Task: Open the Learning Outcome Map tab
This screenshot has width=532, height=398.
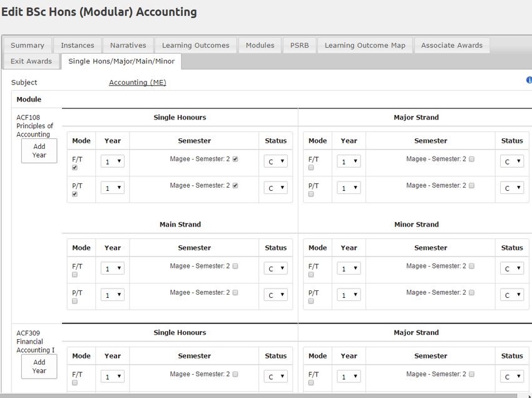Action: pos(365,45)
